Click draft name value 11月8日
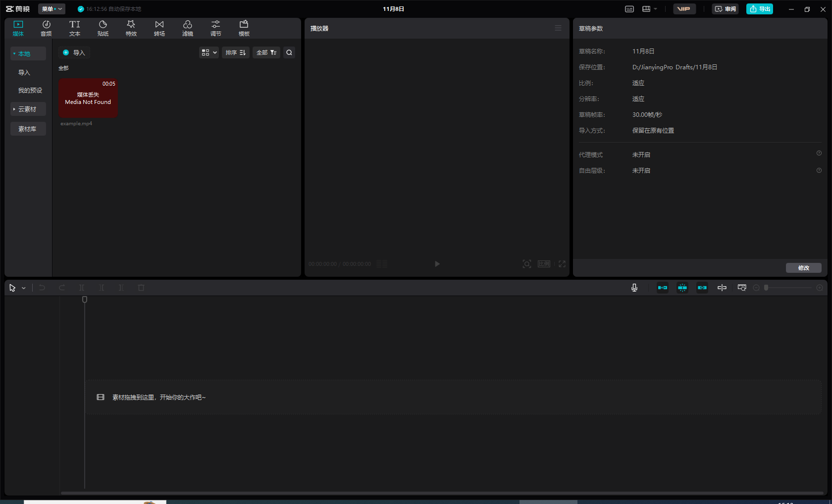The width and height of the screenshot is (832, 504). 643,51
